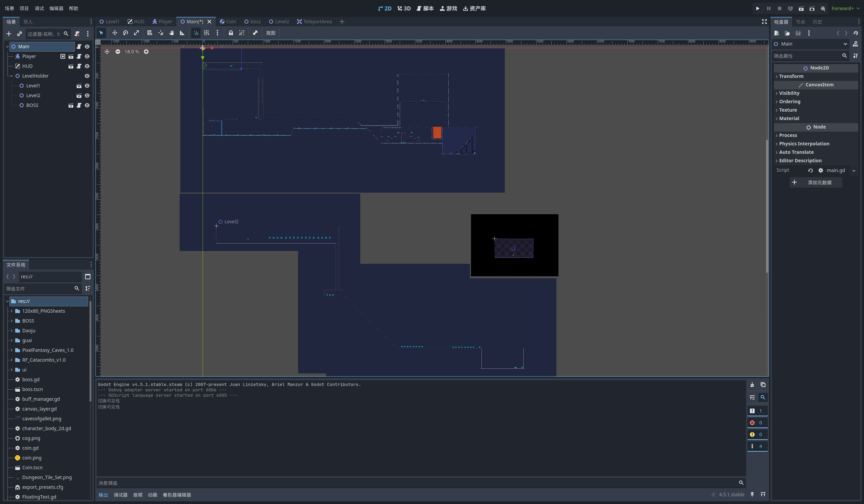Viewport: 864px width, 504px height.
Task: Open the 调试器 bottom panel
Action: point(120,495)
